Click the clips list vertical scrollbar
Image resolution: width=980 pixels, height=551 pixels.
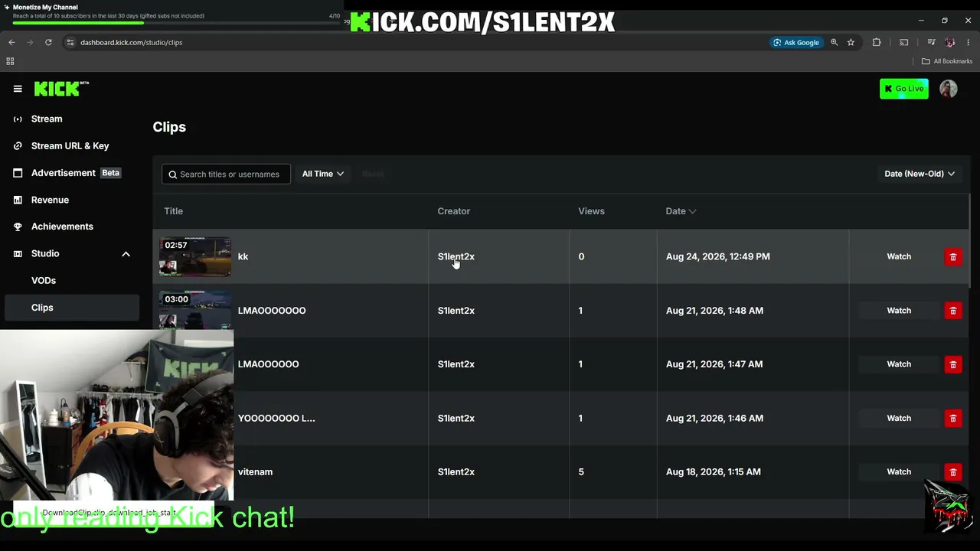969,241
